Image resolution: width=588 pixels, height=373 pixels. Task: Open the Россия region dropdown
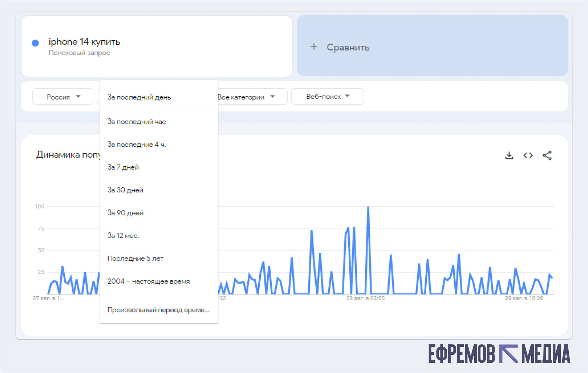click(63, 97)
